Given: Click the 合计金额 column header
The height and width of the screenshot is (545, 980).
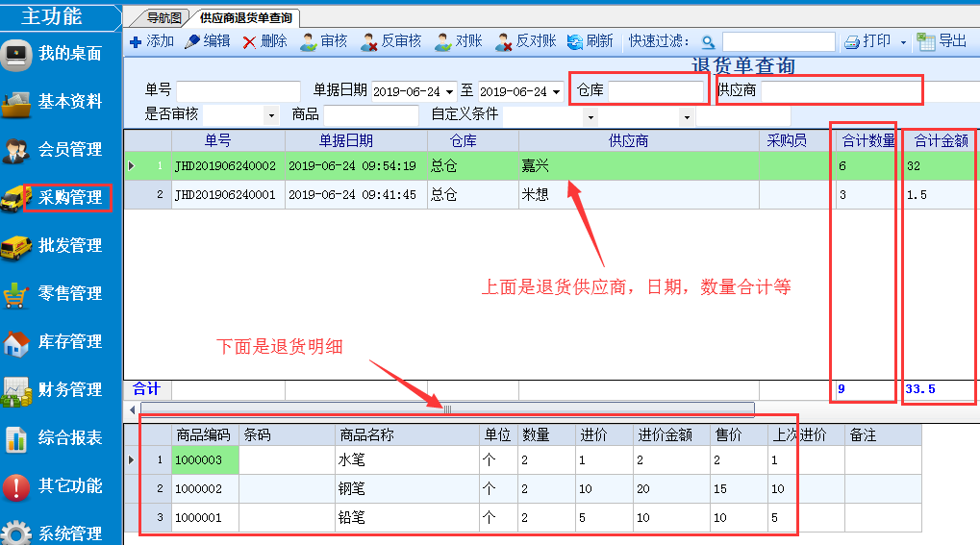Looking at the screenshot, I should (x=941, y=140).
